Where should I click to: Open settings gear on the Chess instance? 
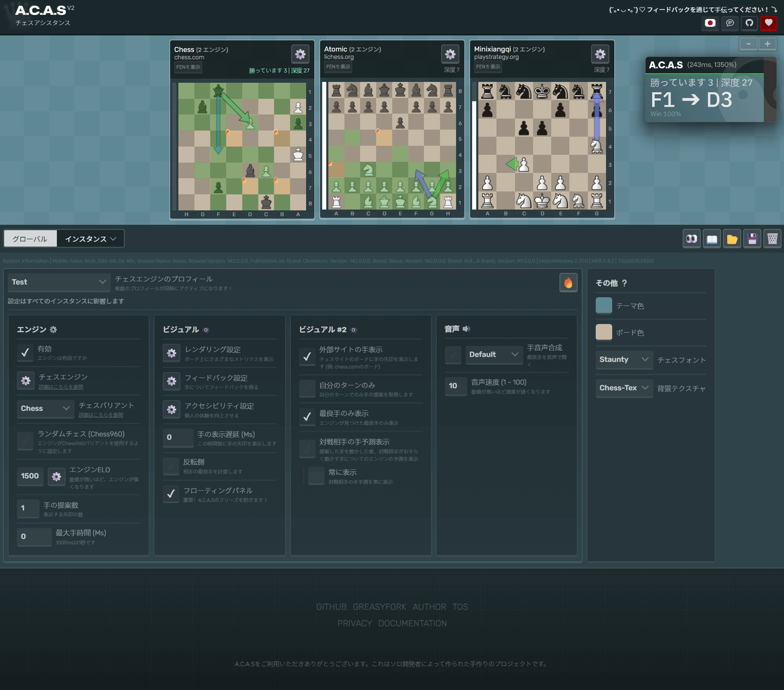pos(300,54)
